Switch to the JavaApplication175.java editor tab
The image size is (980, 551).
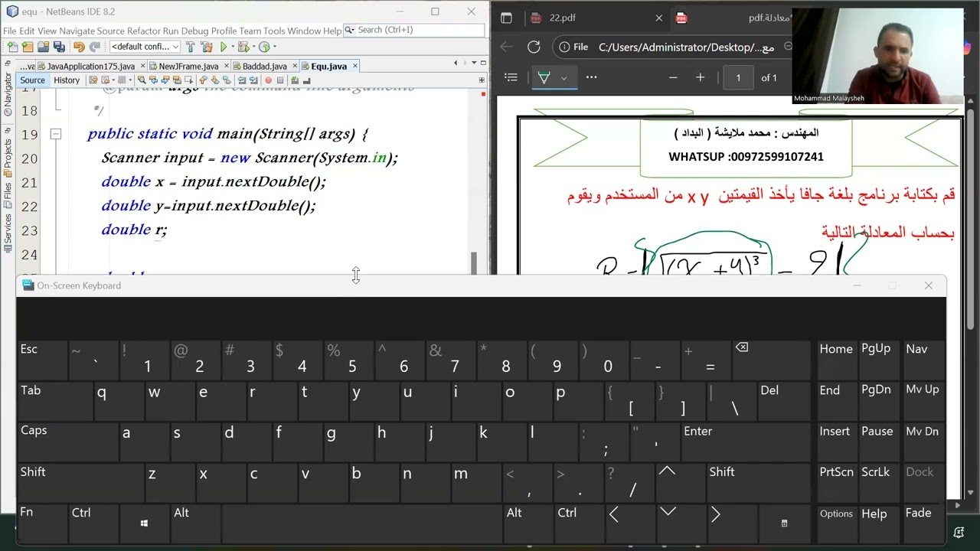[x=90, y=67]
